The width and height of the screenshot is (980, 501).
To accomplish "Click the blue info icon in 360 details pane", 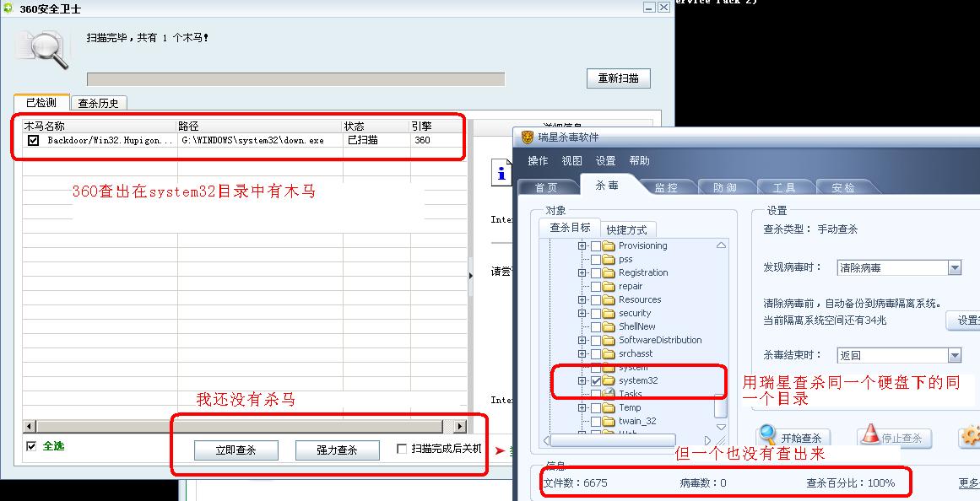I will point(501,171).
